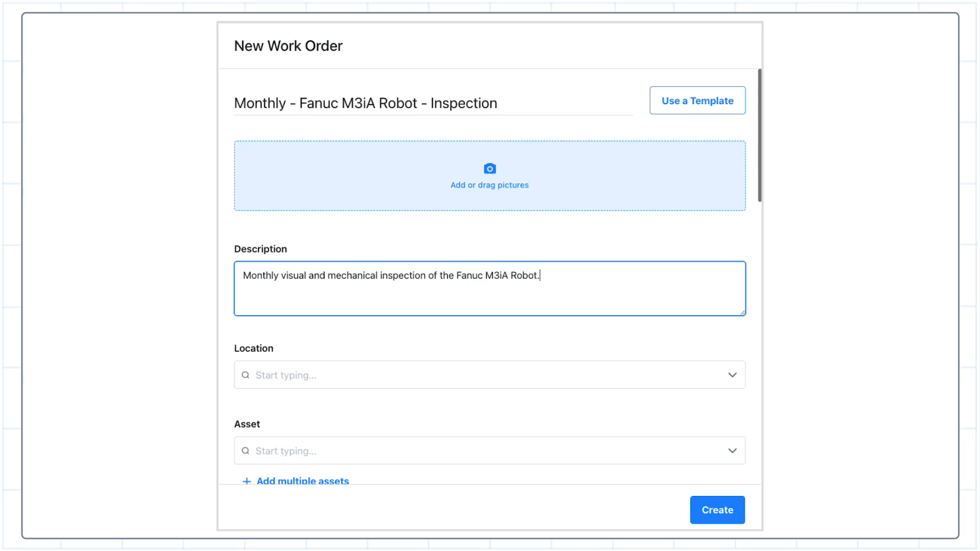Screen dimensions: 980x551
Task: Click the dialog vertical scrollbar
Action: click(x=759, y=135)
